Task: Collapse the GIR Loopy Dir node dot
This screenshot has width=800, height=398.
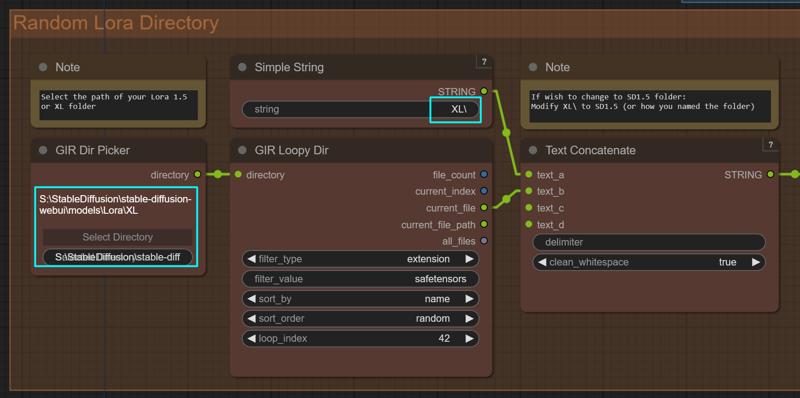Action: pyautogui.click(x=242, y=151)
